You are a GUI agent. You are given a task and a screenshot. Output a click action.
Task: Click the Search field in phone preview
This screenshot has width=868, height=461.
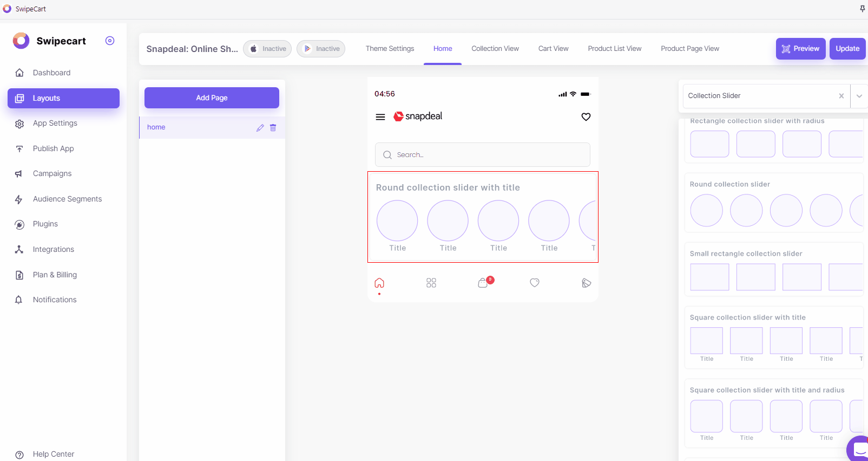click(x=482, y=155)
